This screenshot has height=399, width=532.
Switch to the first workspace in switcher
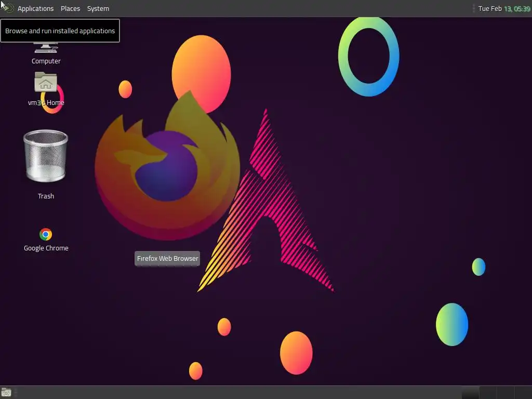(470, 393)
